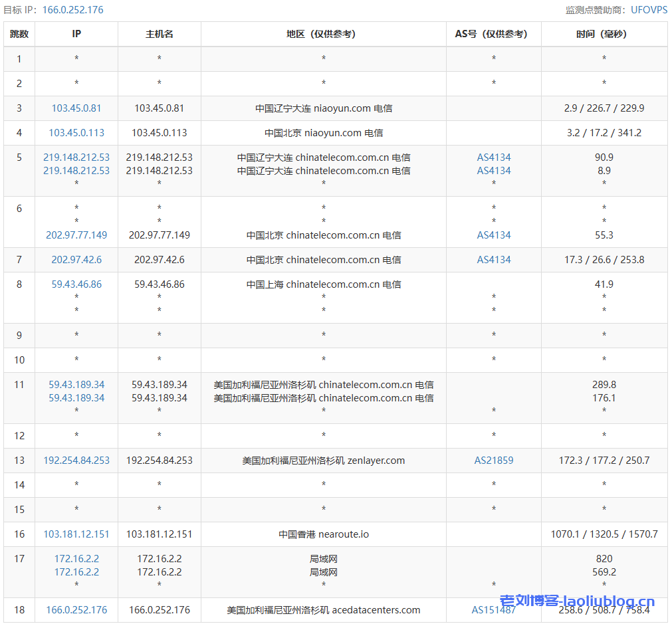Click the 主机名 column header
Viewport: 672px width, 626px height.
160,35
